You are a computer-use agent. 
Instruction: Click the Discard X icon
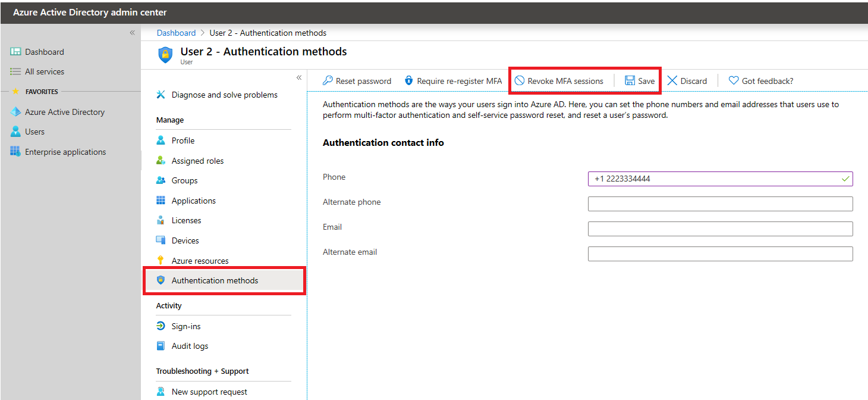coord(672,81)
